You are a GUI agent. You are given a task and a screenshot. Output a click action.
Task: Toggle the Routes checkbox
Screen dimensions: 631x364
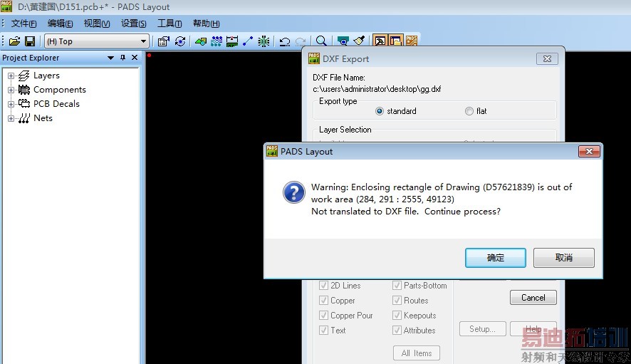point(397,301)
